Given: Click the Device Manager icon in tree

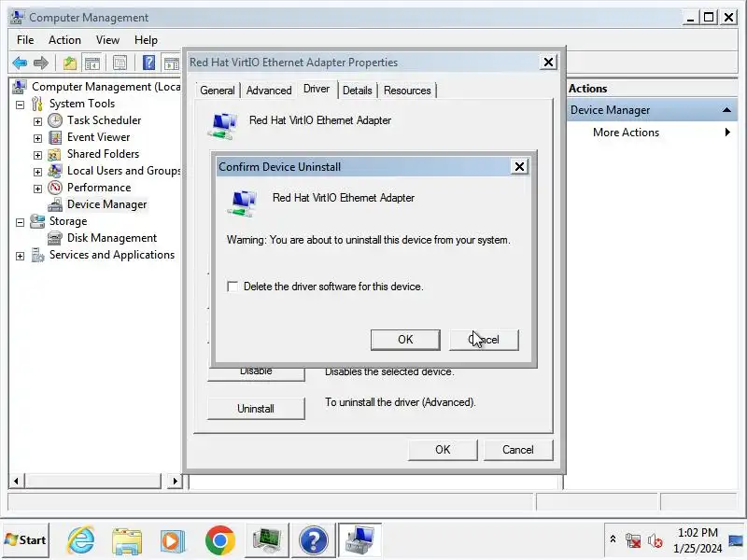Looking at the screenshot, I should pos(55,204).
